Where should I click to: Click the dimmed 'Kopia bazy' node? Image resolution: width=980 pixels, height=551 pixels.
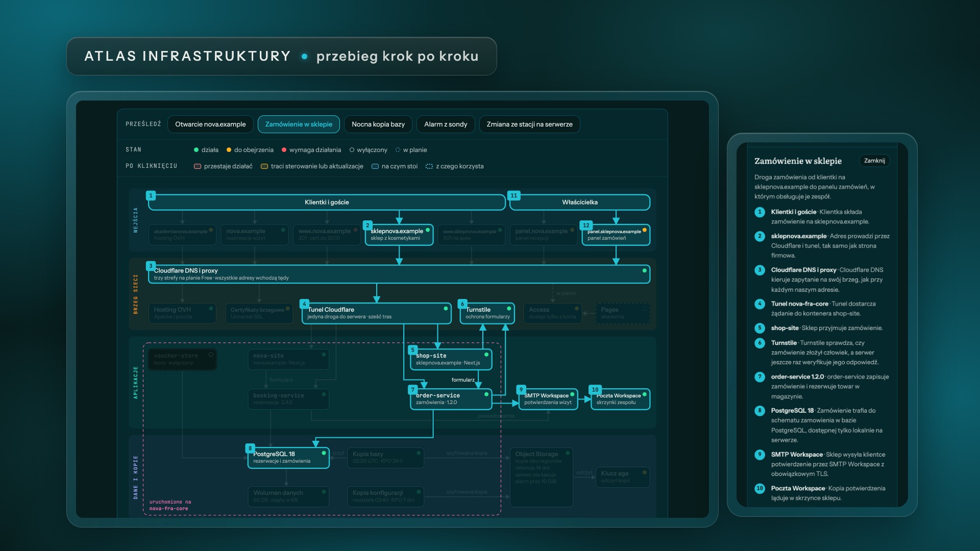(385, 458)
